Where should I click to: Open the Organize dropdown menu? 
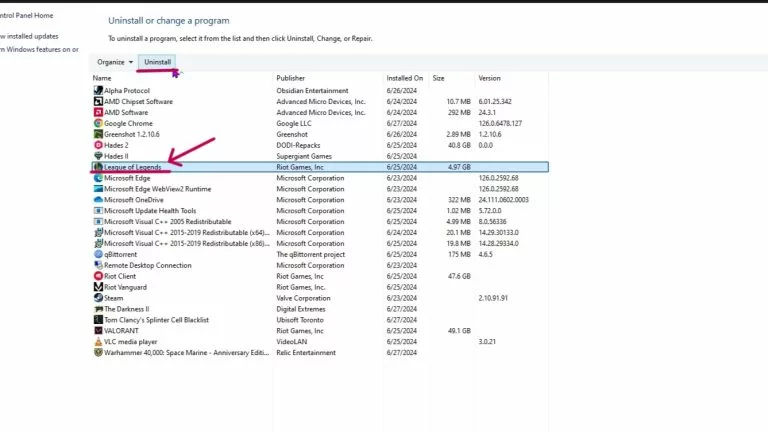(115, 62)
